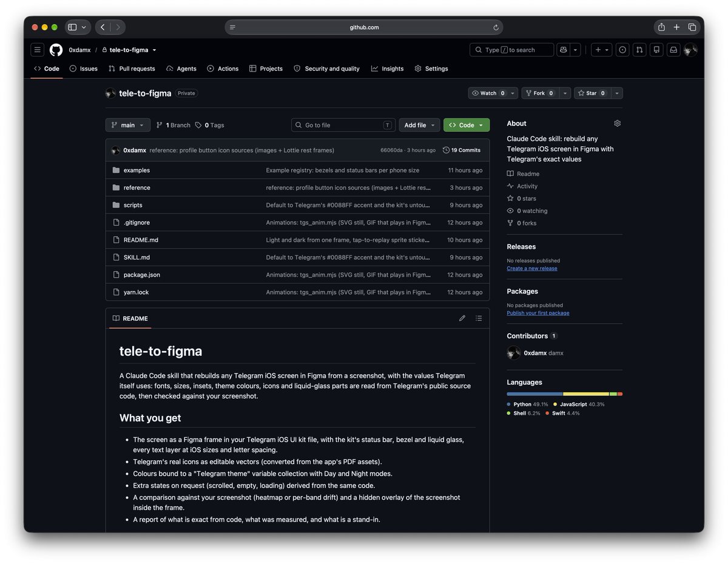The width and height of the screenshot is (728, 564).
Task: Switch to the Issues tab
Action: coord(84,69)
